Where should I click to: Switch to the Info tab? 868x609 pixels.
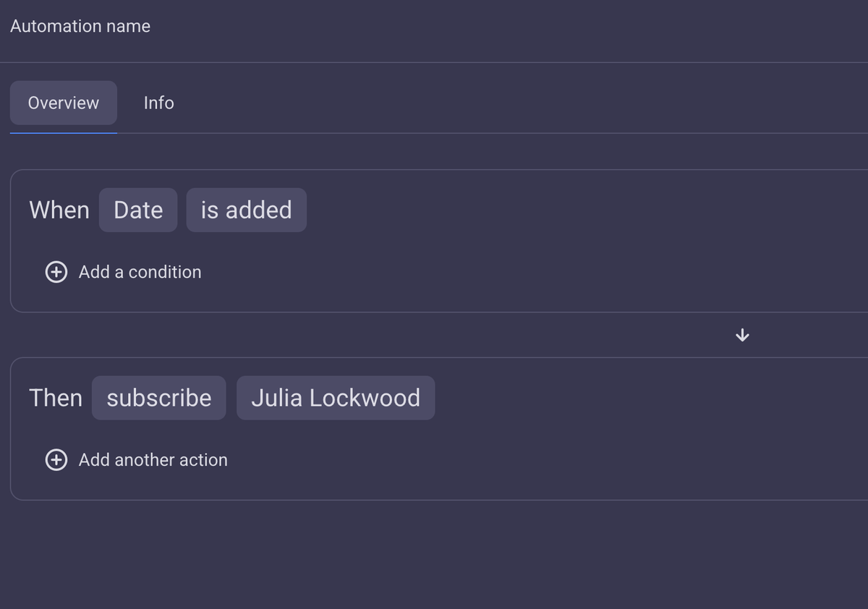[158, 103]
